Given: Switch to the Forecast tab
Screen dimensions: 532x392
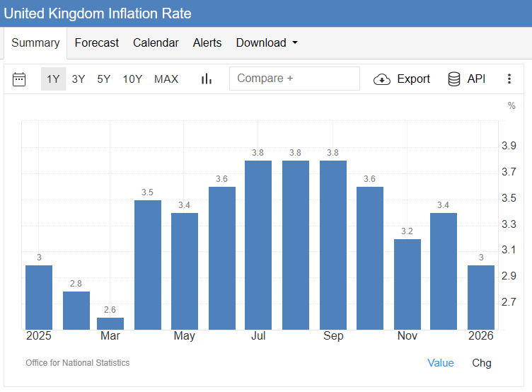Looking at the screenshot, I should [97, 43].
